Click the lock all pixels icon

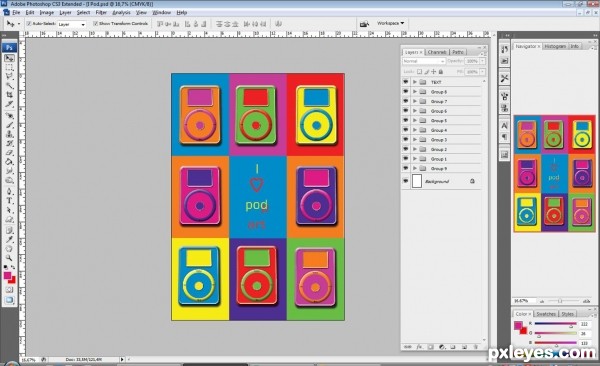441,72
